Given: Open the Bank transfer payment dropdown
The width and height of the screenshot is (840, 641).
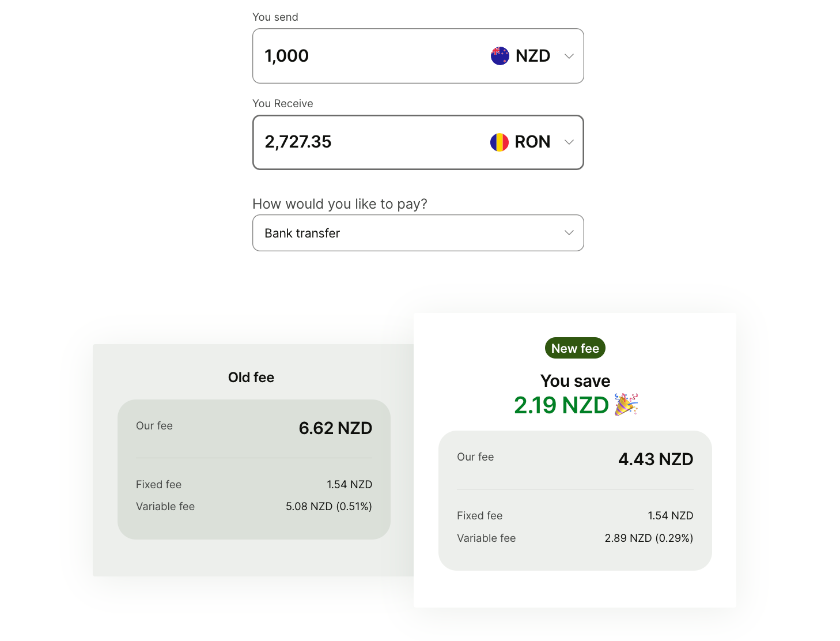Looking at the screenshot, I should coord(418,233).
